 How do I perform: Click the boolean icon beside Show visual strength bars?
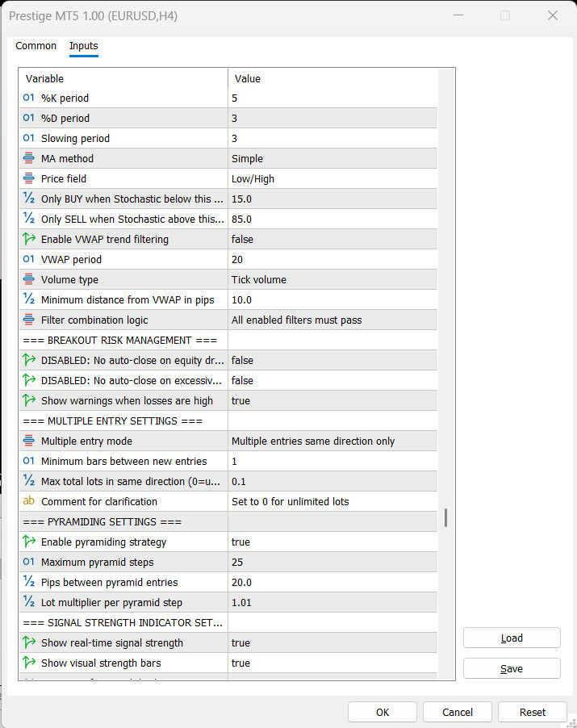29,663
